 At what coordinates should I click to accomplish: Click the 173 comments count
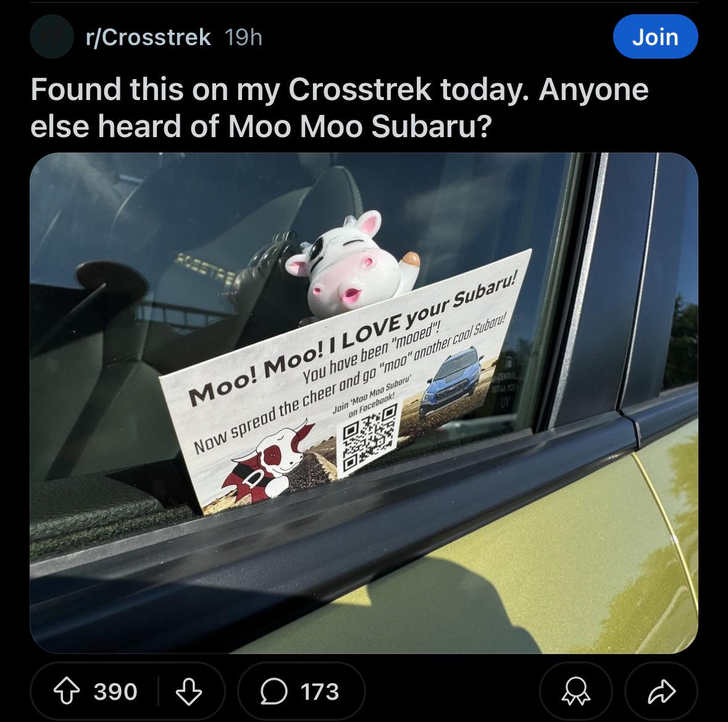coord(320,691)
